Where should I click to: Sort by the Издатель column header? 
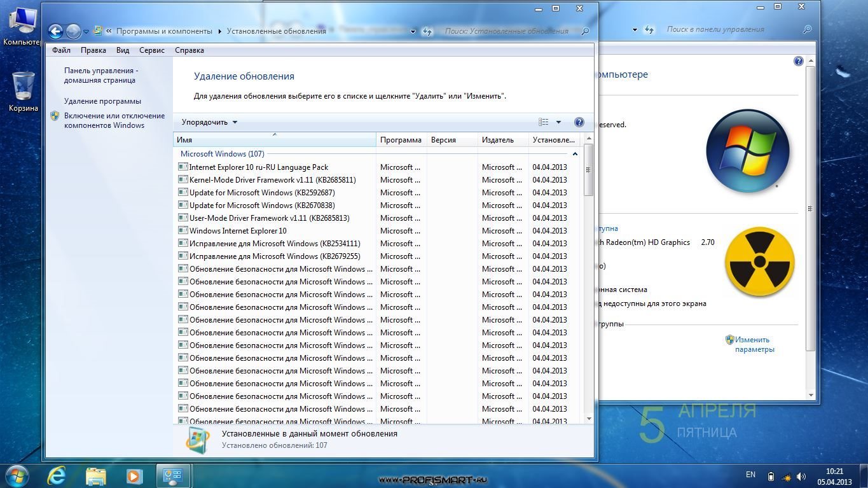(503, 140)
